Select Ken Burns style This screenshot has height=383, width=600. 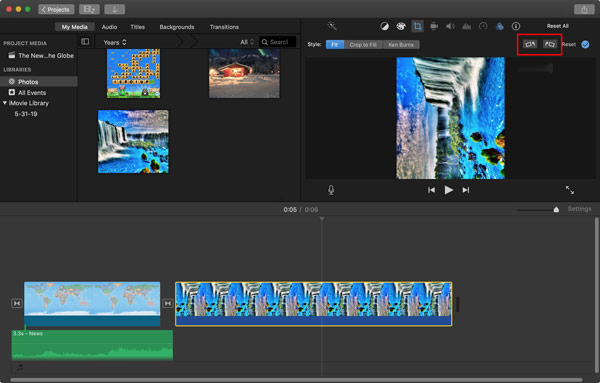tap(401, 44)
